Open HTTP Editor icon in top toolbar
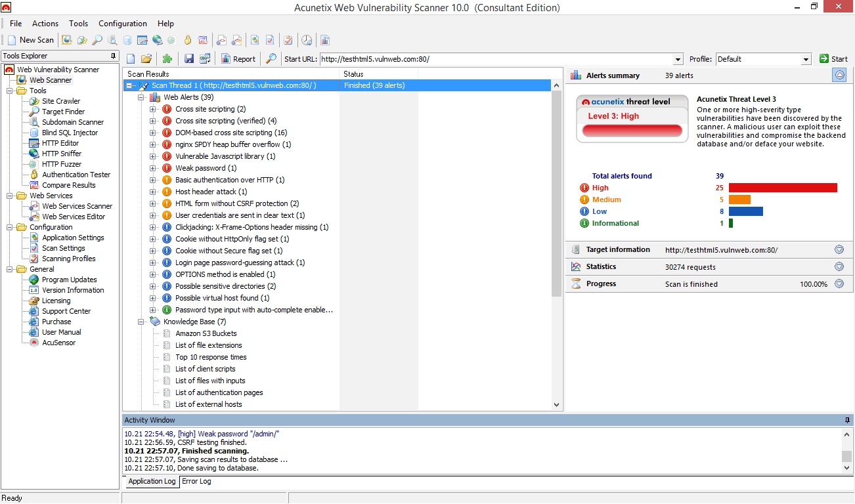855x504 pixels. (142, 40)
